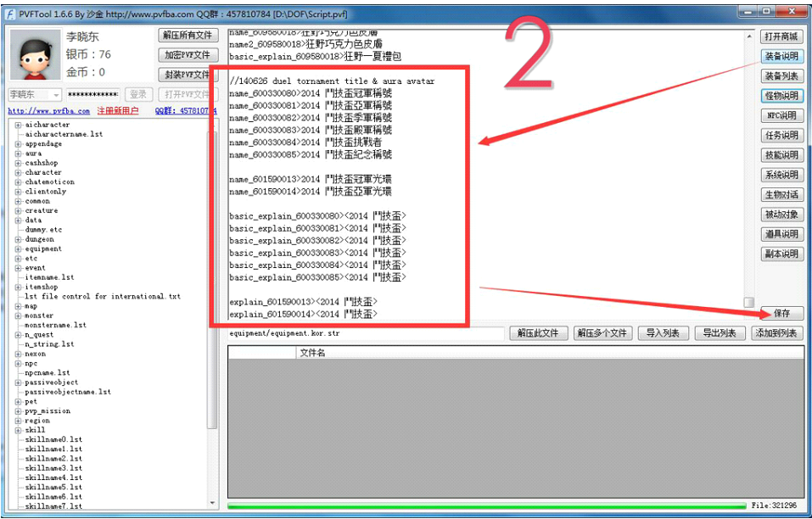Click the 打开商城 button
The width and height of the screenshot is (812, 519).
pyautogui.click(x=781, y=36)
